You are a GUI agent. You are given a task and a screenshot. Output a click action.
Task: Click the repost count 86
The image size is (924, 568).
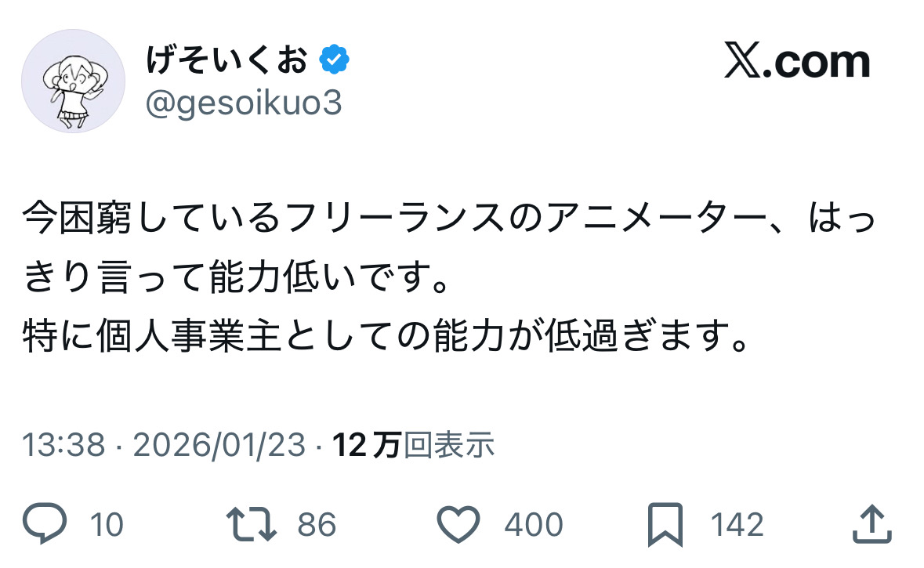pos(317,525)
